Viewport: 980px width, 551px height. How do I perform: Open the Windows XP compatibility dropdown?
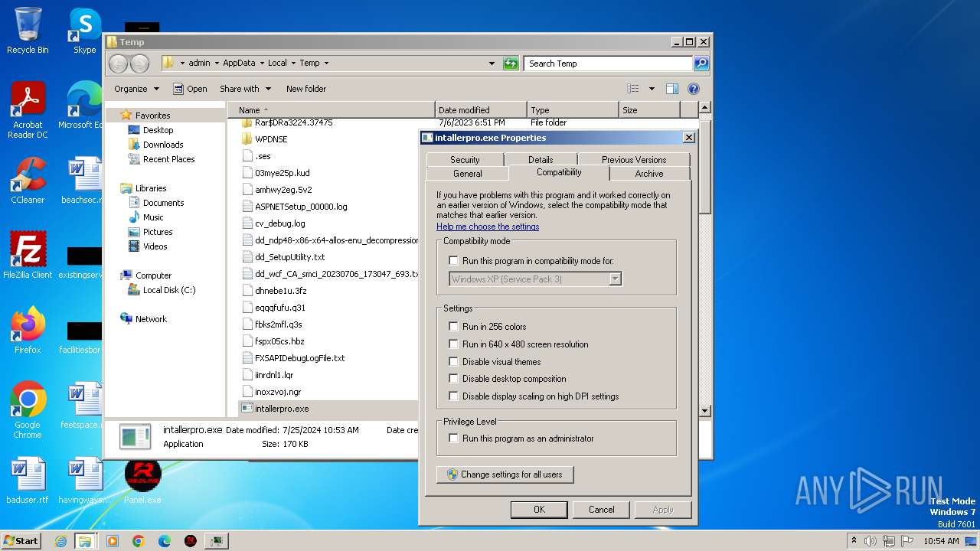pos(615,279)
